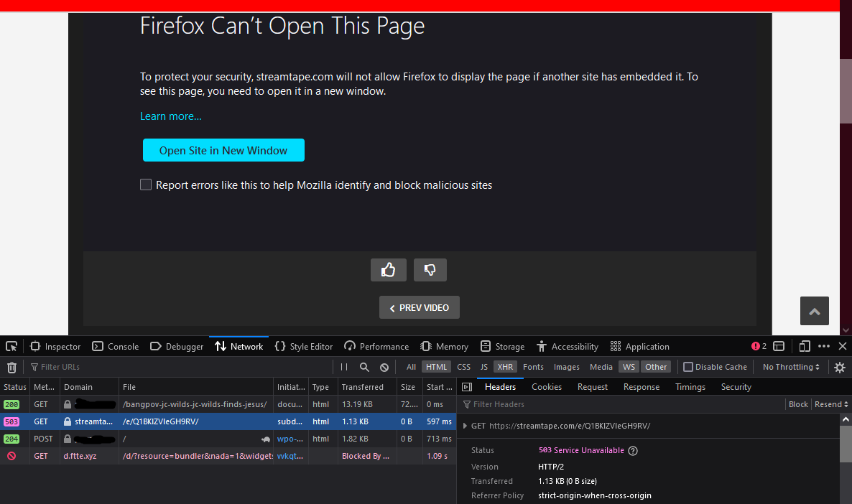The image size is (852, 504).
Task: Toggle responsive design mode icon
Action: pos(804,347)
